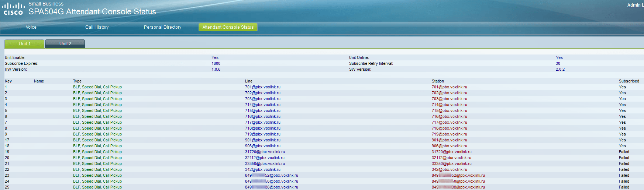This screenshot has width=644, height=190.
Task: Click key number 17
Action: point(7,140)
